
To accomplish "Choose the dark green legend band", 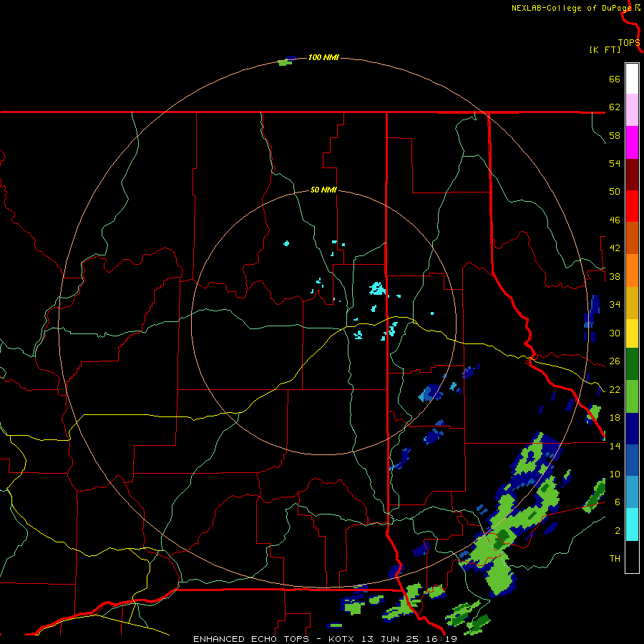I will click(632, 364).
